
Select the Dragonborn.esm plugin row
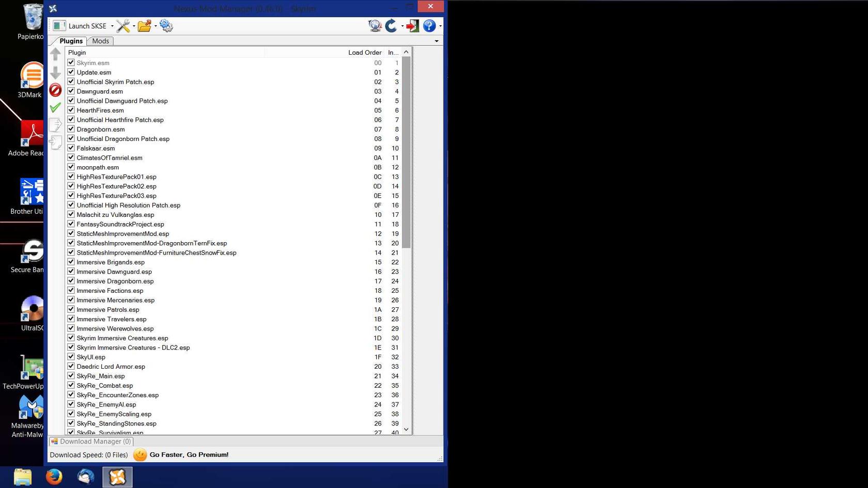(234, 129)
